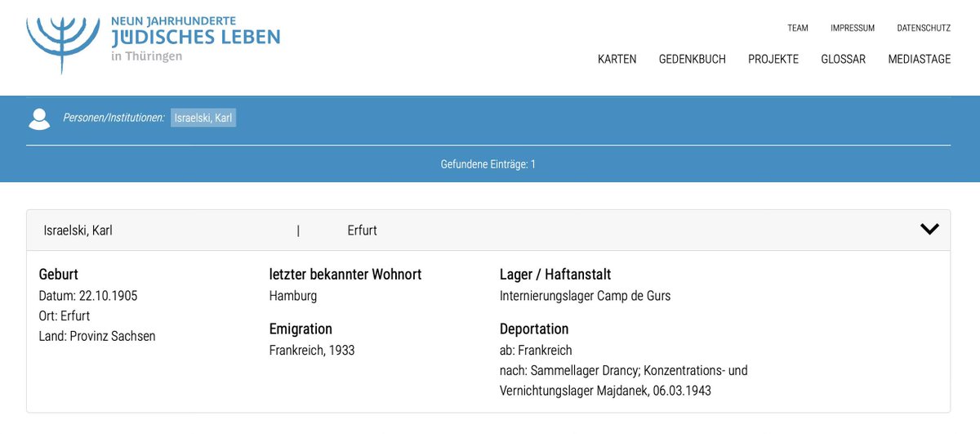
Task: Select 'letzter bekannter Wohnort' heading
Action: (x=345, y=275)
